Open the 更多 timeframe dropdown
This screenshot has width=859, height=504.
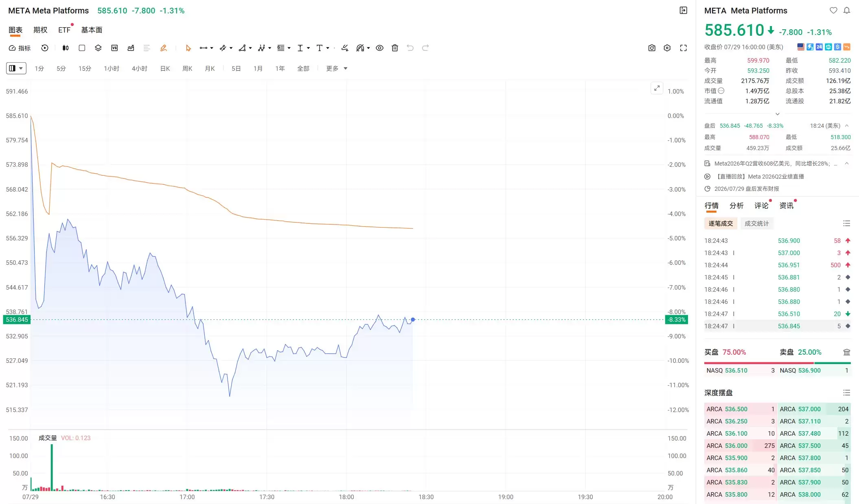[337, 68]
